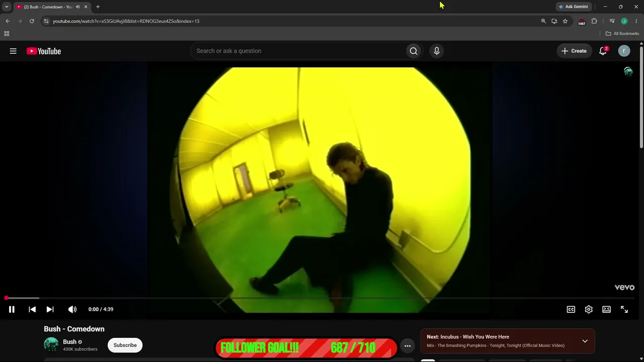Open the Chrome three-dot menu
This screenshot has width=644, height=362.
coord(636,21)
